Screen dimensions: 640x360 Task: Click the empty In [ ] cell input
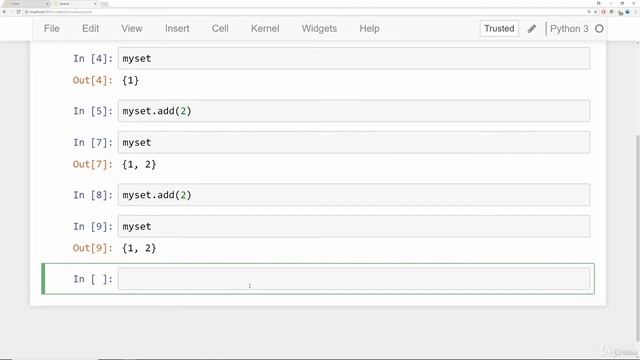[354, 279]
